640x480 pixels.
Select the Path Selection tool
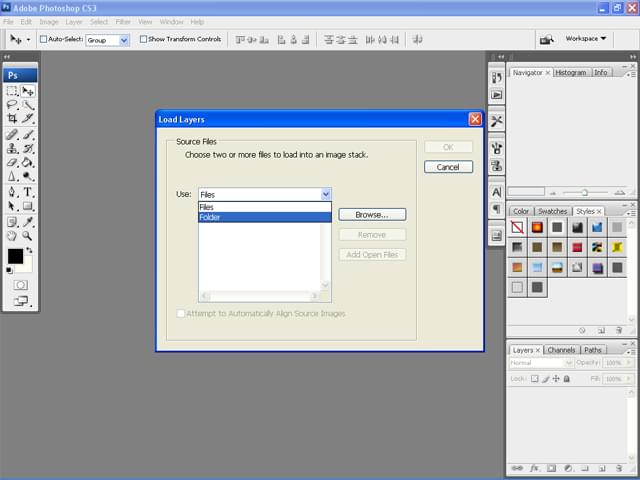pos(12,206)
